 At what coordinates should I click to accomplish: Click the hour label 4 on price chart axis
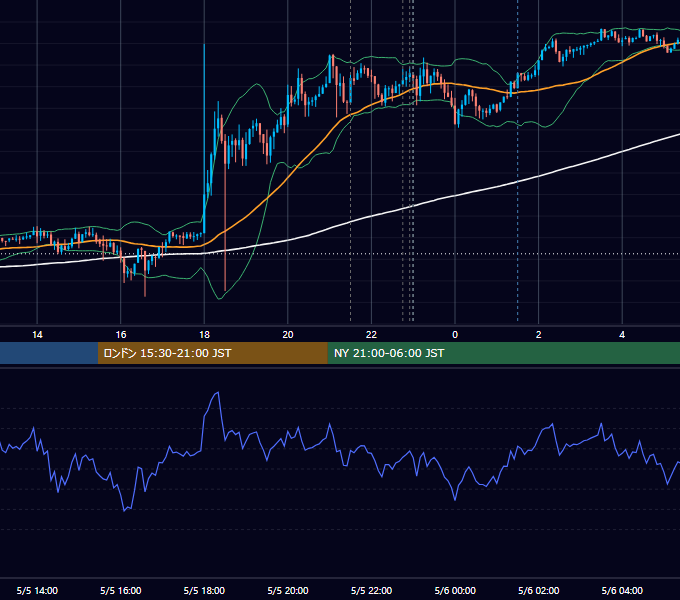pyautogui.click(x=622, y=334)
